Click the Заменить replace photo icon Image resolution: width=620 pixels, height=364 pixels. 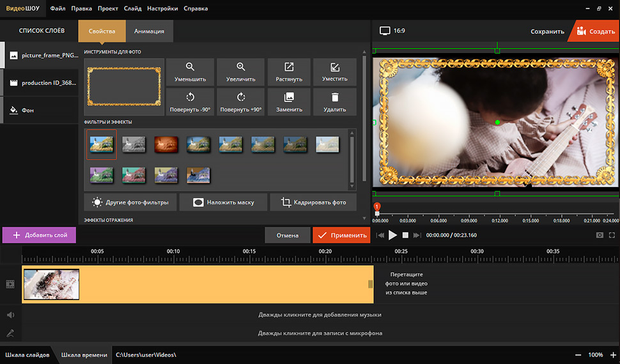pos(289,98)
